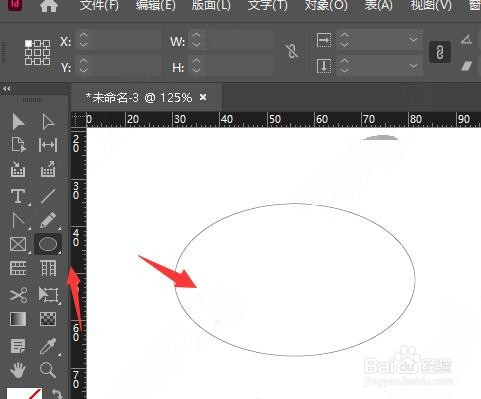Step the H height value

196,65
